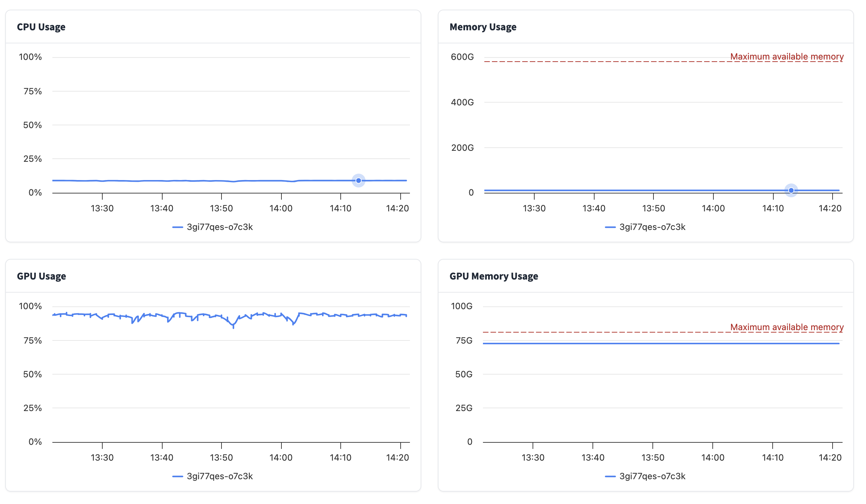866x504 pixels.
Task: Click highlighted data point on Memory Usage line
Action: coord(791,190)
